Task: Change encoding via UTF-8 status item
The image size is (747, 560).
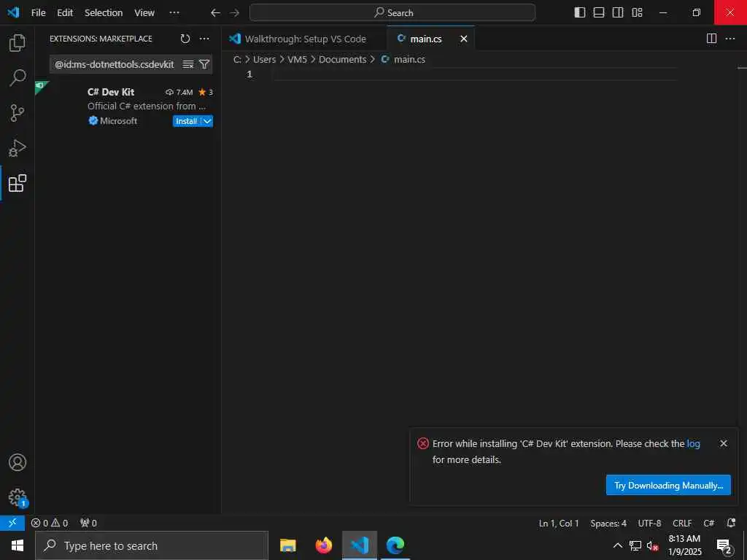Action: coord(649,523)
